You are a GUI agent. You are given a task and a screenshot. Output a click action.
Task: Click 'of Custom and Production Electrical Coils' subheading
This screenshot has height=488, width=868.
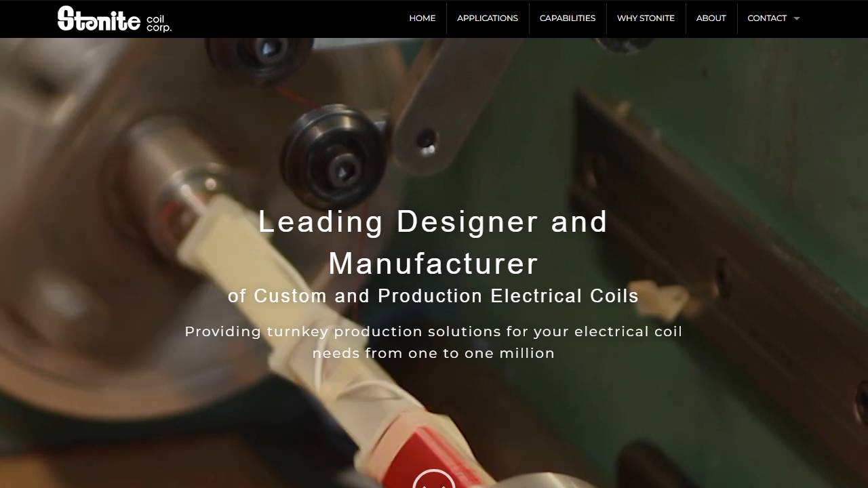point(433,296)
